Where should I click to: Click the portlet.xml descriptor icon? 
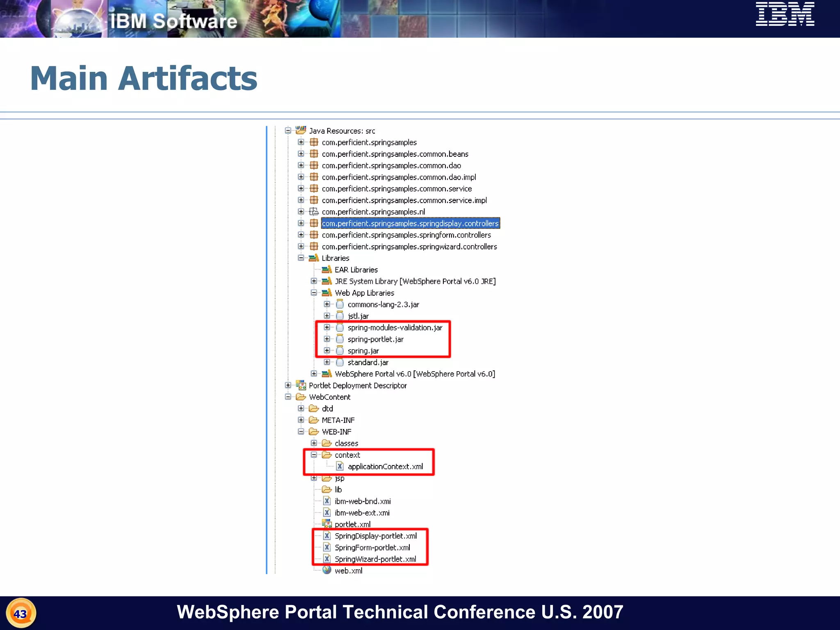327,524
